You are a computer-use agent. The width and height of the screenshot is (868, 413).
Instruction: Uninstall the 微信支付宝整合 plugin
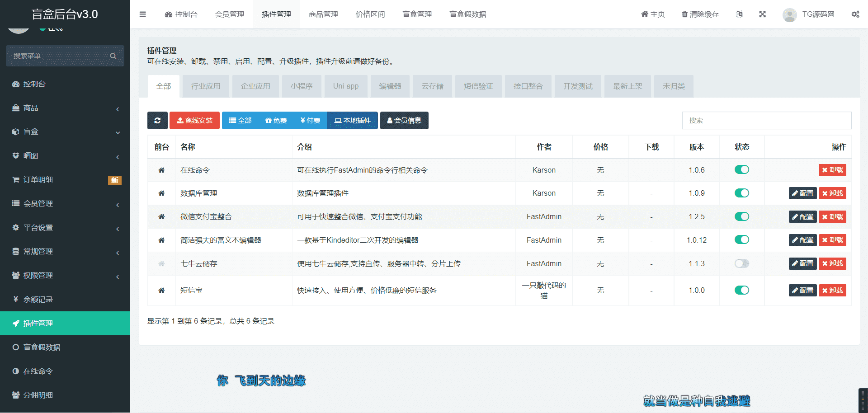pyautogui.click(x=832, y=217)
